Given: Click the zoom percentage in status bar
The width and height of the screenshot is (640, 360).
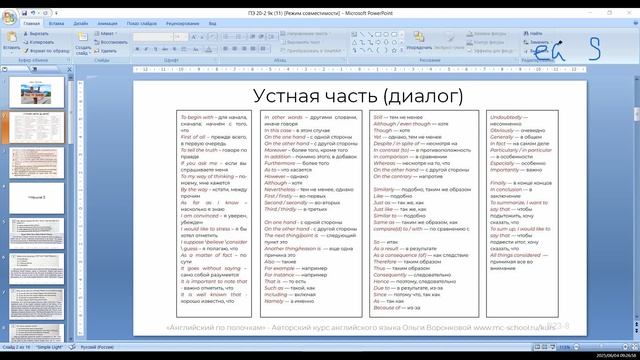Looking at the screenshot, I should 564,347.
